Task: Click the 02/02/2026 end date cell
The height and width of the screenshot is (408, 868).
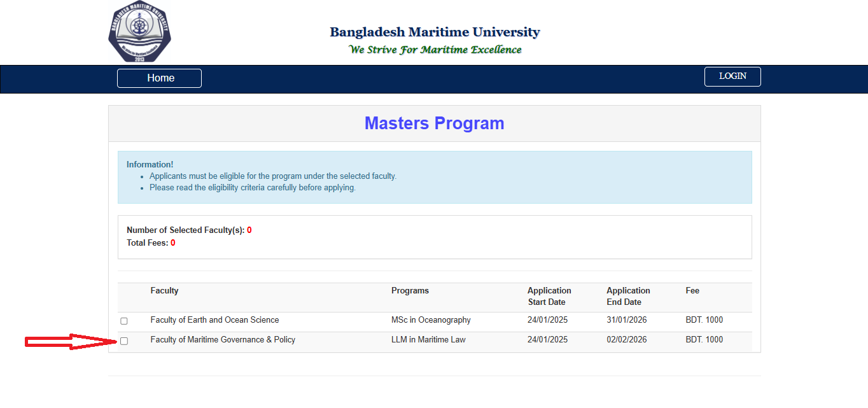Action: point(626,340)
